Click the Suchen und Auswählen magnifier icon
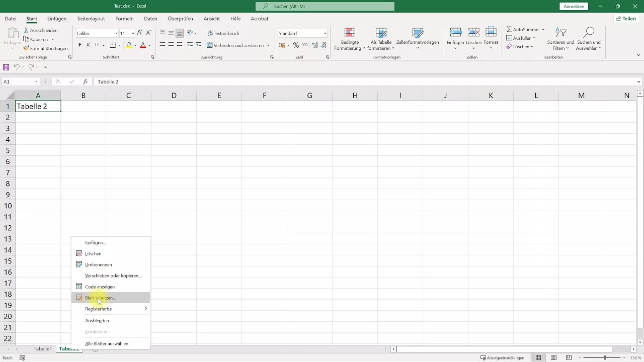This screenshot has height=362, width=644. pos(589,33)
